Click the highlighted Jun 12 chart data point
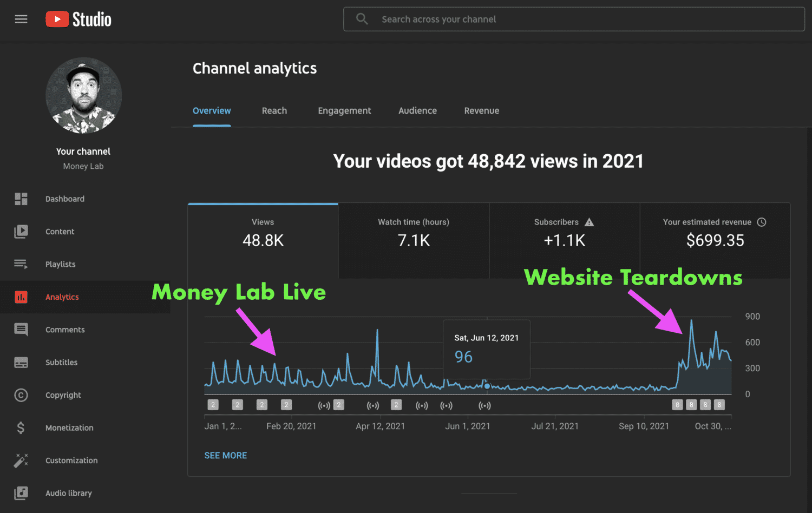The height and width of the screenshot is (513, 812). [x=487, y=386]
